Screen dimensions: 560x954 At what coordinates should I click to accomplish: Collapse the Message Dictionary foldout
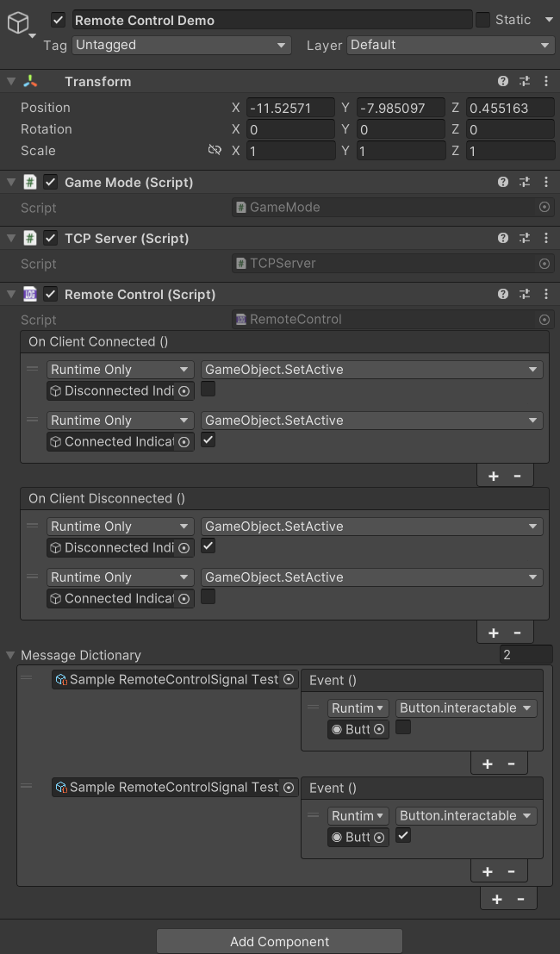(10, 655)
